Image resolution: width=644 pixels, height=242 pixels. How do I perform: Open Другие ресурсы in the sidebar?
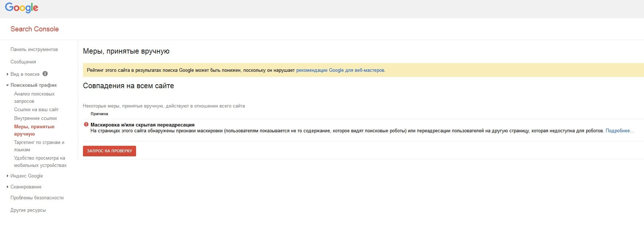[x=28, y=210]
